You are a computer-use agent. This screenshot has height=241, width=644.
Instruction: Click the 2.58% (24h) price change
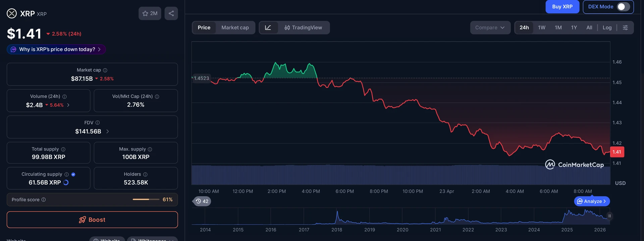point(64,34)
